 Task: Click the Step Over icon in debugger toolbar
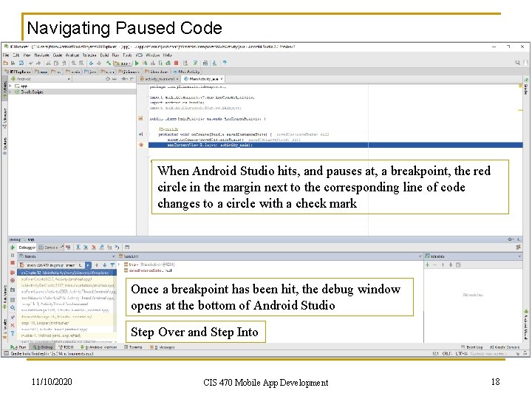(78, 247)
